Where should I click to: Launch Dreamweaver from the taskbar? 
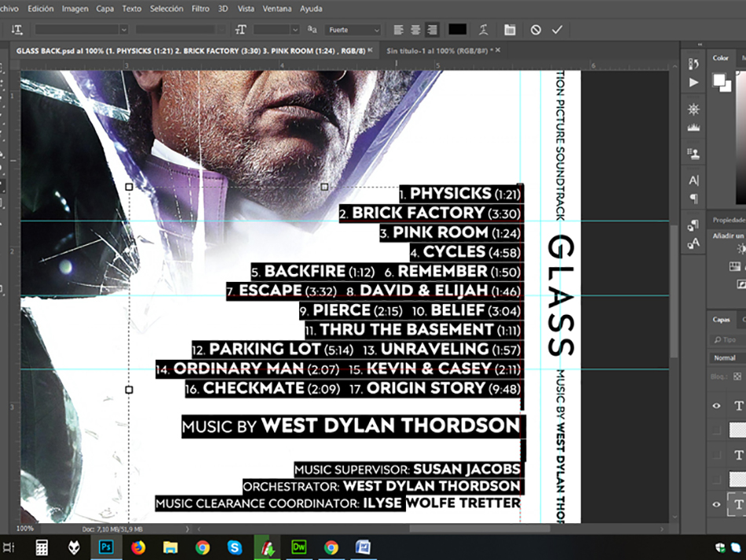(x=298, y=547)
